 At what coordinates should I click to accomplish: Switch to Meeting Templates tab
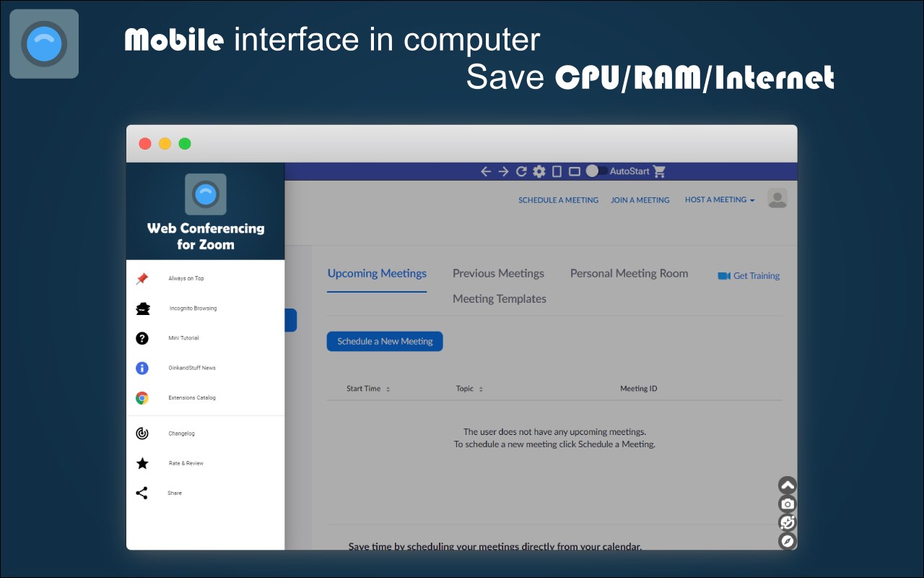500,298
